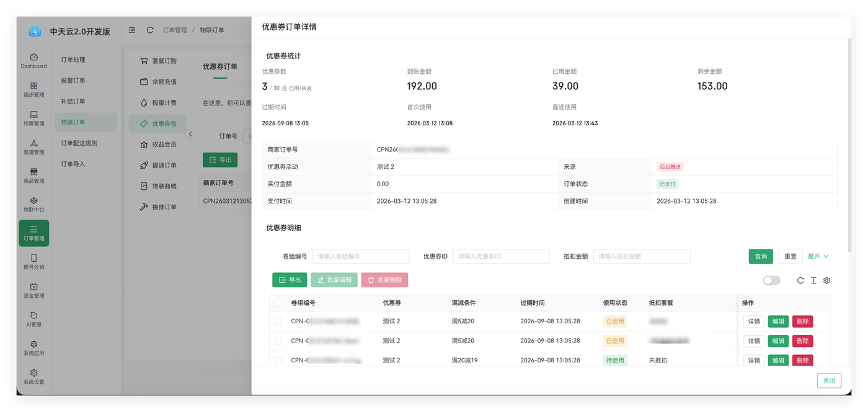Toggle the sidebar collapse menu icon
The image size is (868, 412).
(132, 30)
